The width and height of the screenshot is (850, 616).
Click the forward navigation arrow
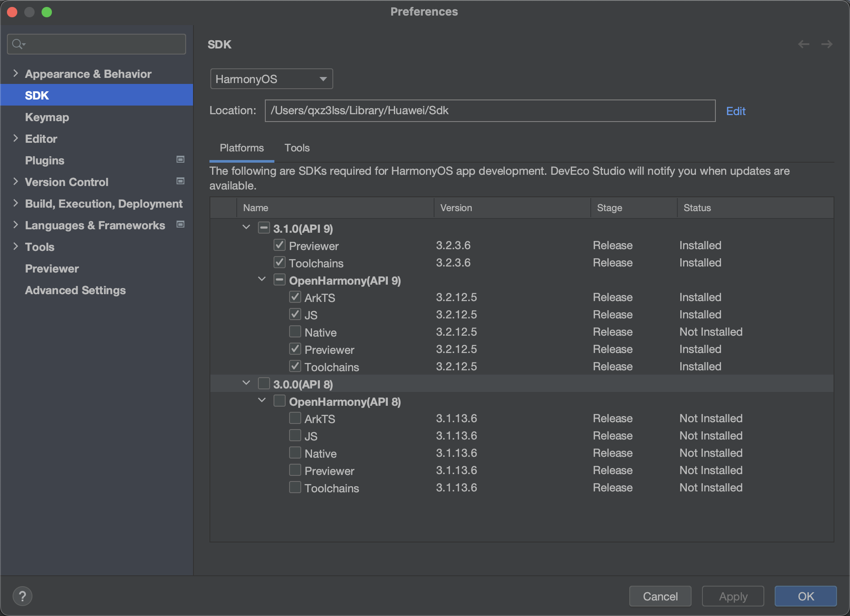point(827,44)
